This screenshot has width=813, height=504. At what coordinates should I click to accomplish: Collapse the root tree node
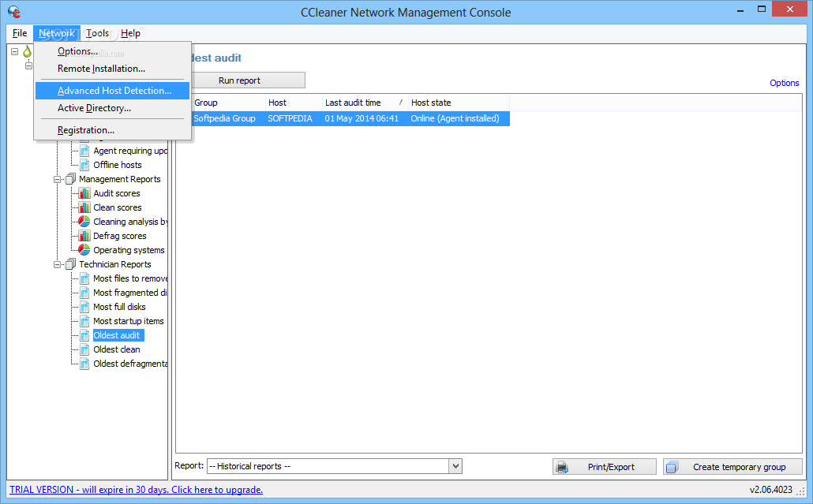tap(14, 51)
